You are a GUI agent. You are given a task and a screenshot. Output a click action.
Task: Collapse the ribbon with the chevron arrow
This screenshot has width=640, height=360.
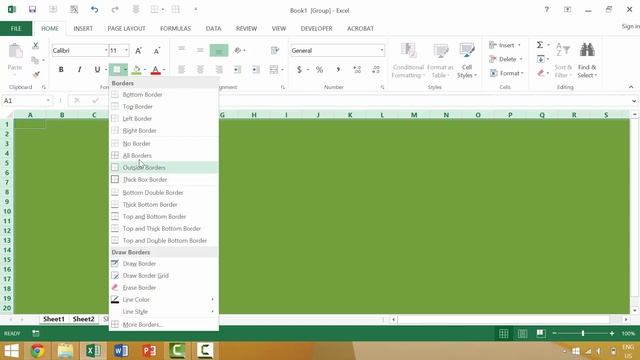(631, 87)
